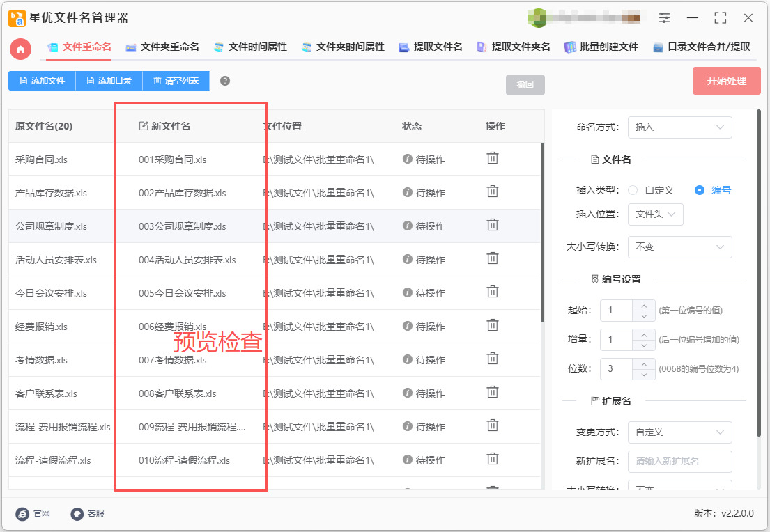Switch to 提取文件名 tab

click(x=431, y=47)
